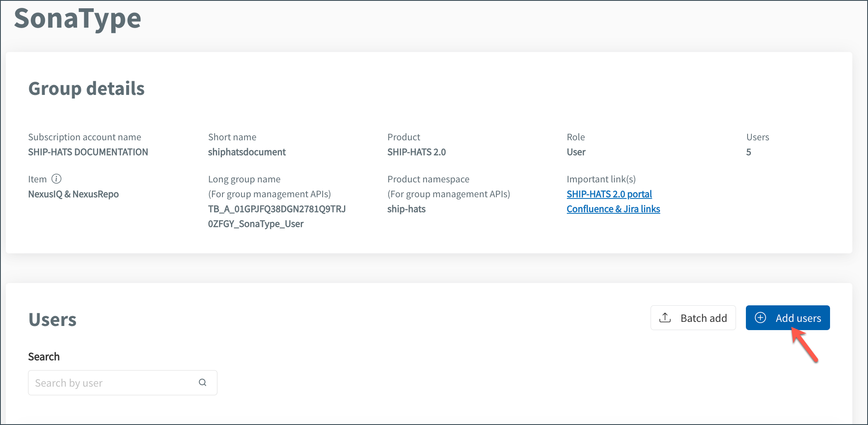Image resolution: width=868 pixels, height=425 pixels.
Task: Click the Search label above the field
Action: (44, 357)
